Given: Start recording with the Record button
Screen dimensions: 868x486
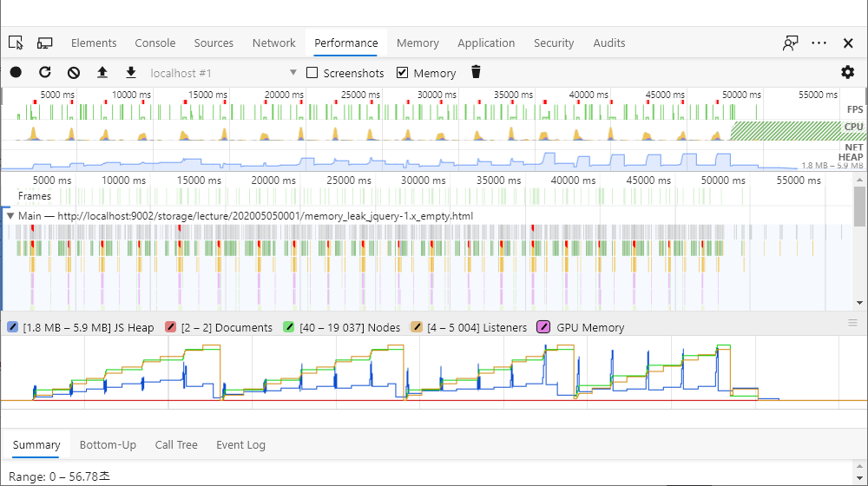Looking at the screenshot, I should tap(16, 73).
